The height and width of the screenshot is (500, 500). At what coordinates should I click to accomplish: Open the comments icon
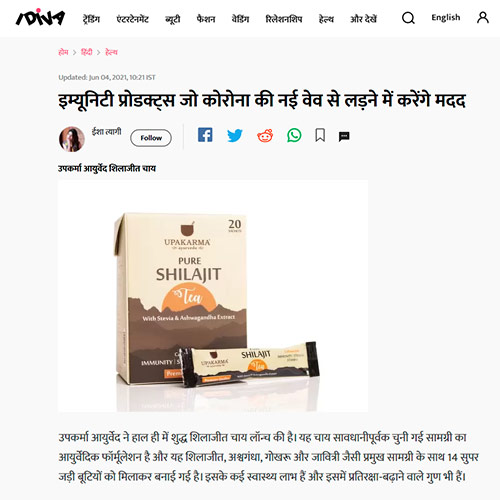(344, 136)
